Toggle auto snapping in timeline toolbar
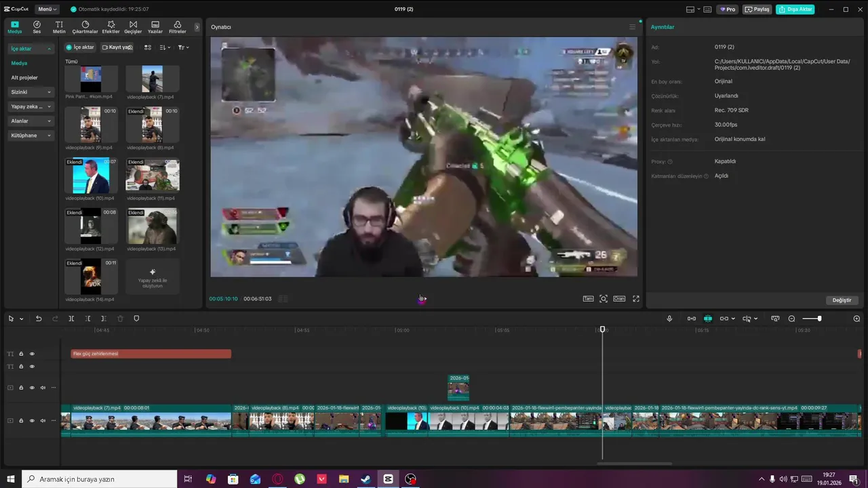868x488 pixels. pyautogui.click(x=708, y=319)
